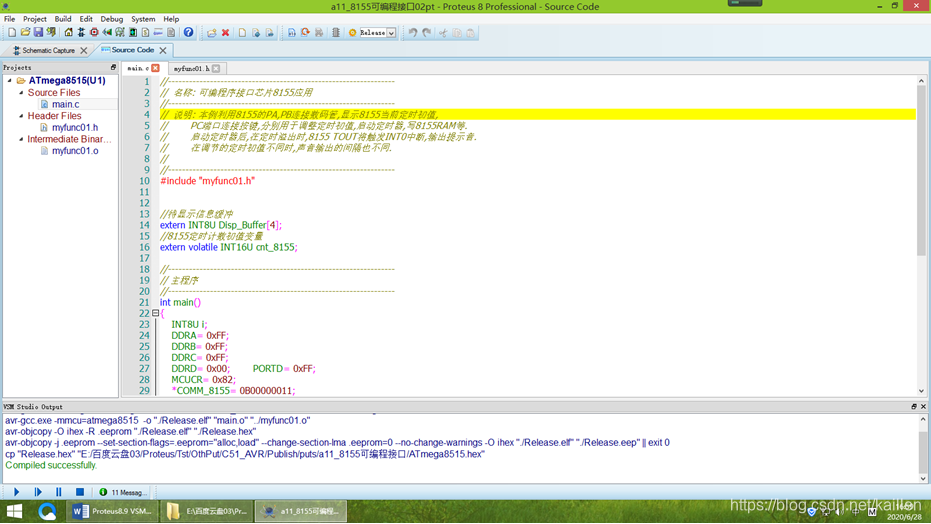Stop the simulation

click(x=80, y=492)
